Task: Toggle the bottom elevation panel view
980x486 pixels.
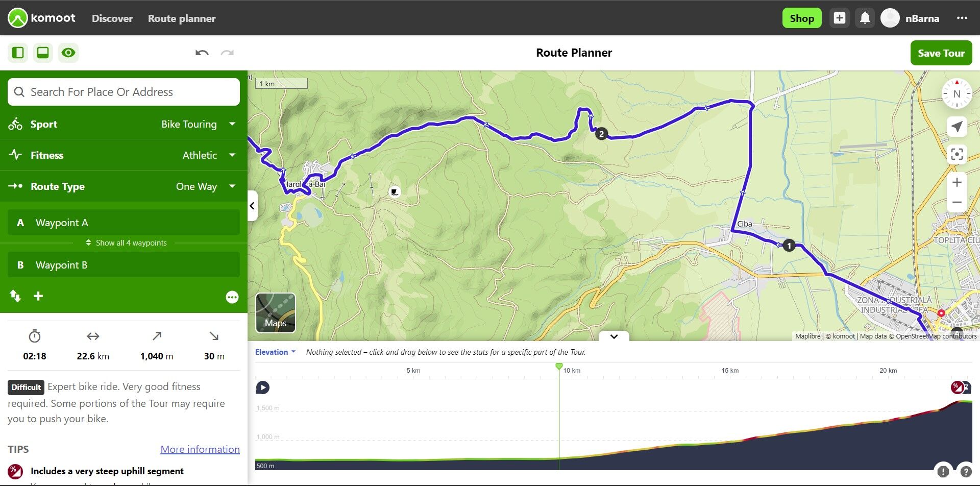Action: (43, 53)
